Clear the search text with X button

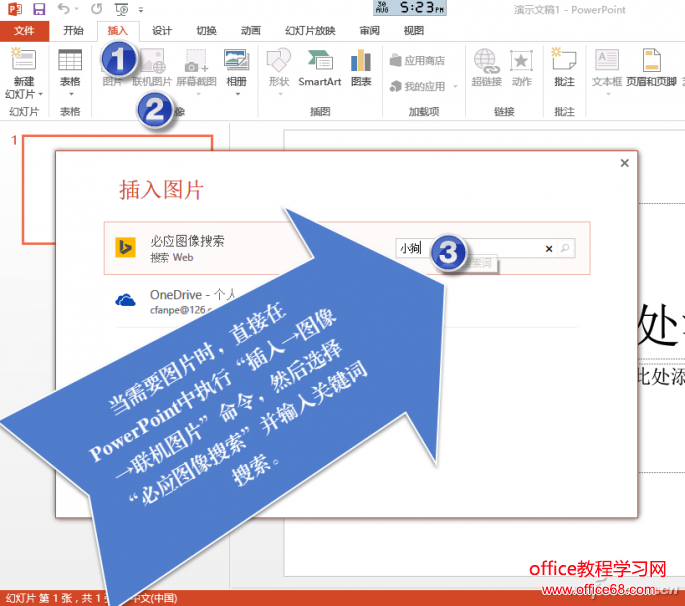(548, 249)
